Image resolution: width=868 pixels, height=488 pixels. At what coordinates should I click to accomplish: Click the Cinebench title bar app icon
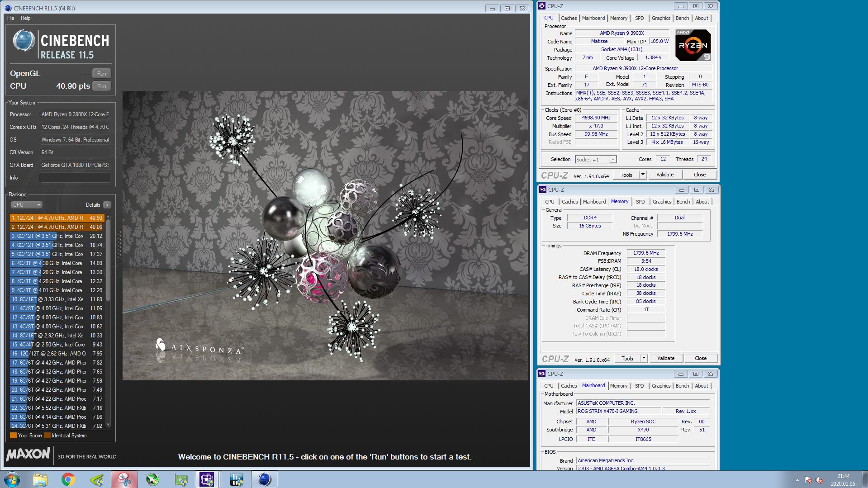pyautogui.click(x=8, y=8)
